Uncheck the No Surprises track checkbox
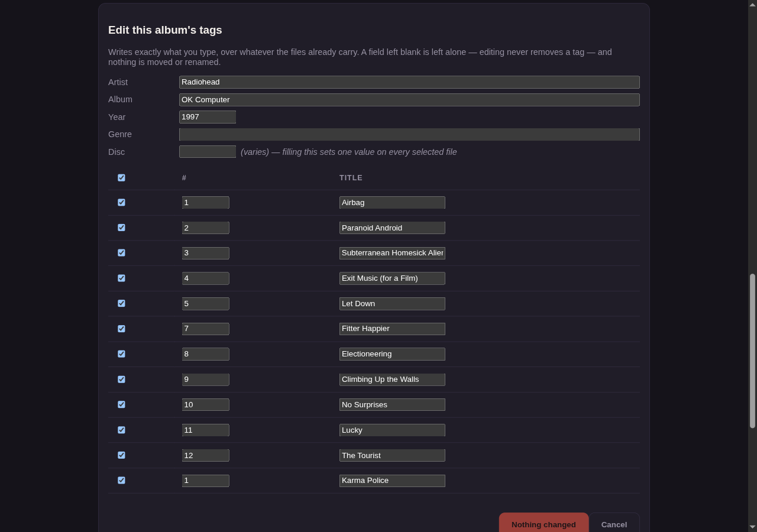Image resolution: width=757 pixels, height=532 pixels. point(121,404)
